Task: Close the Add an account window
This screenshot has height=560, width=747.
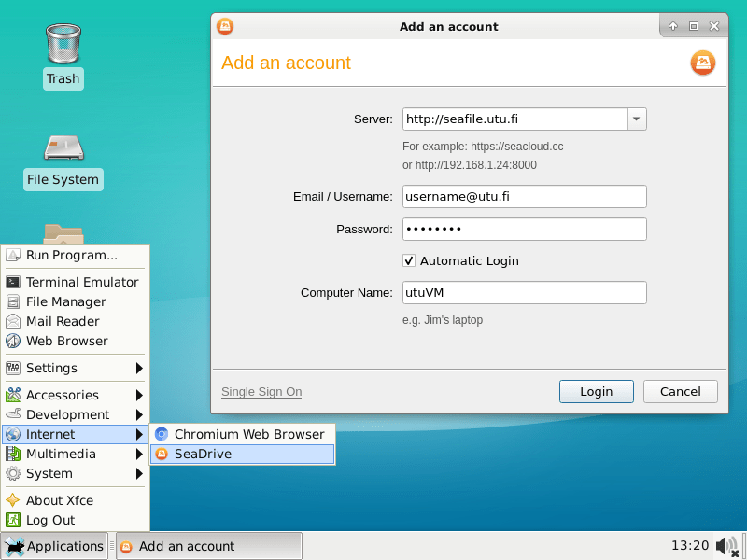Action: (714, 26)
